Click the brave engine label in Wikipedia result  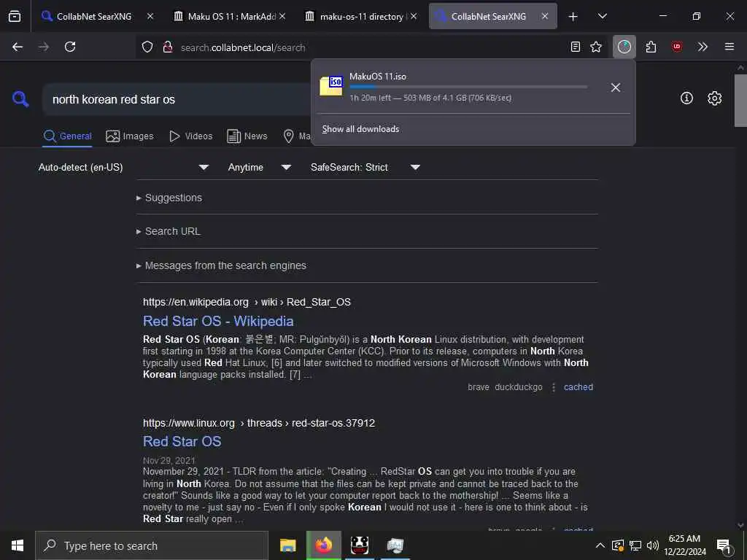click(x=479, y=387)
